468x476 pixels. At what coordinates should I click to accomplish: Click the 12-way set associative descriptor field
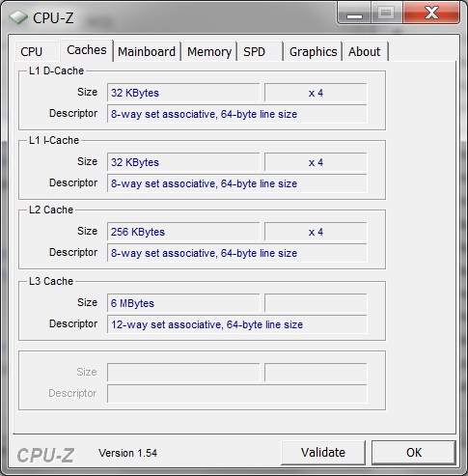tap(237, 324)
